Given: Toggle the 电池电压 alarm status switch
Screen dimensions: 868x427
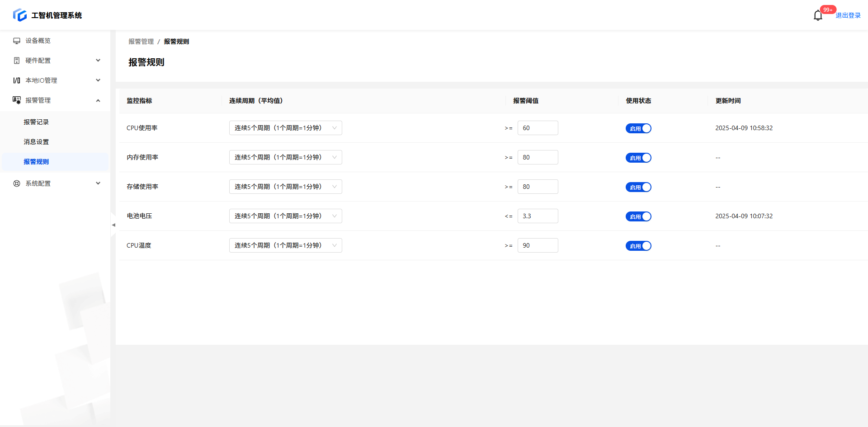Looking at the screenshot, I should [638, 216].
